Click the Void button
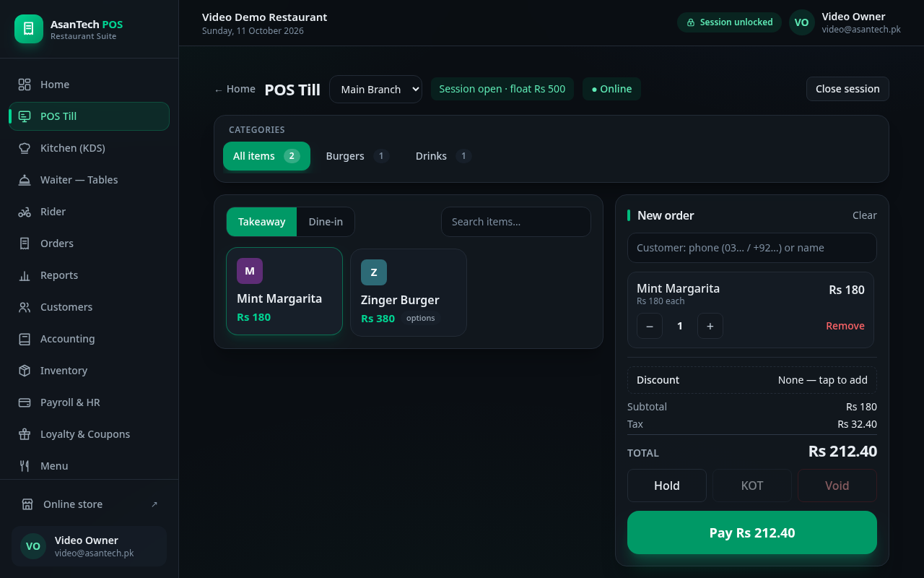924x578 pixels. (837, 486)
